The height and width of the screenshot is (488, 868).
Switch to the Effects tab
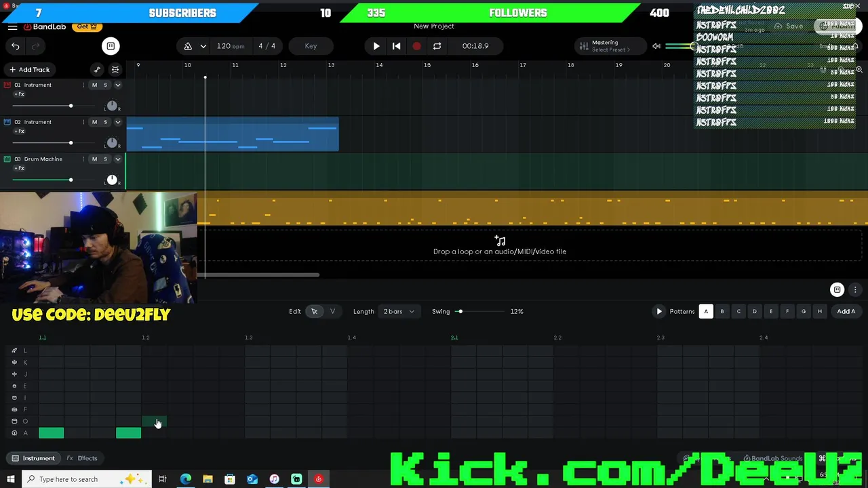(x=82, y=458)
